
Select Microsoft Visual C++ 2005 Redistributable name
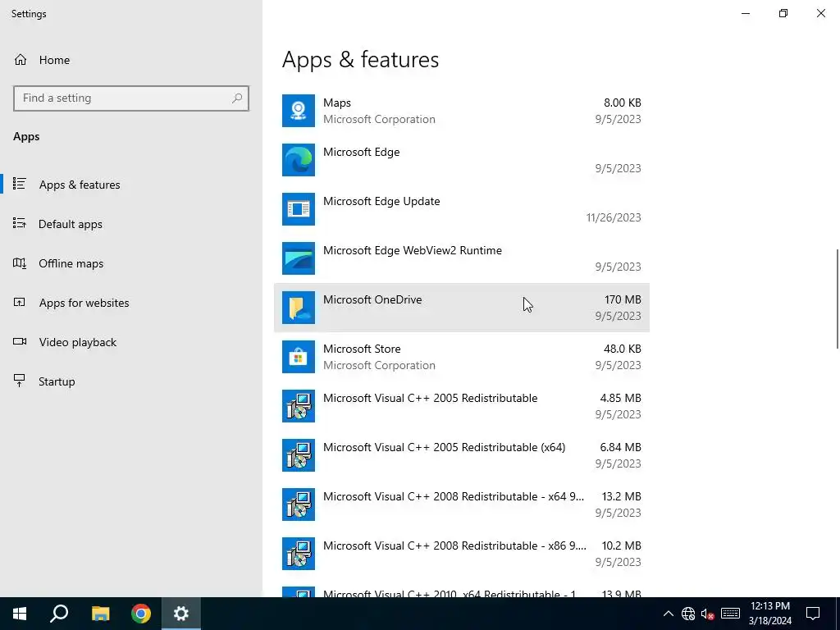(x=430, y=398)
